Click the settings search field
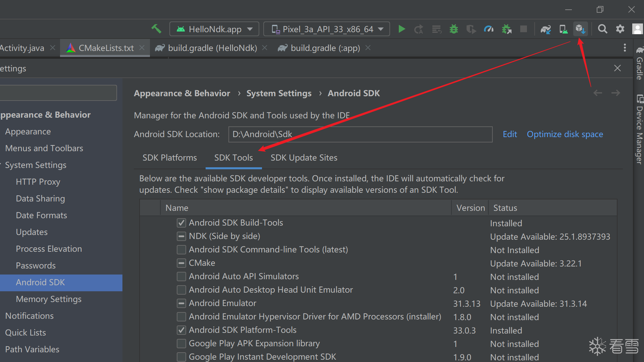 click(x=58, y=93)
